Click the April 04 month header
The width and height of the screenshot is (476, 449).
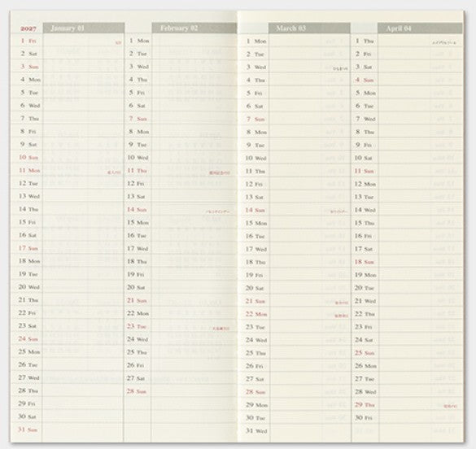point(420,28)
